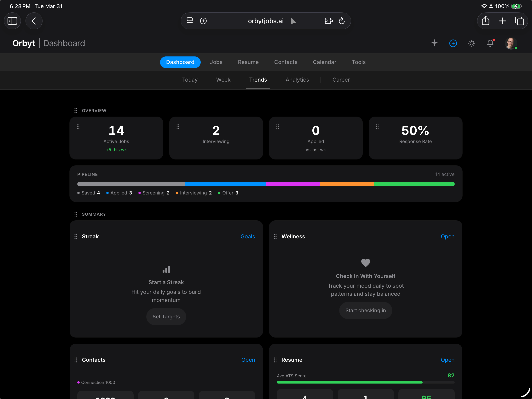
Task: Open the sparkle AI assistant icon
Action: tap(435, 43)
